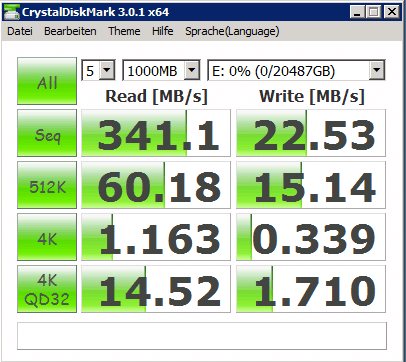The height and width of the screenshot is (362, 406).
Task: Click the Read [MB/s] column header
Action: (x=156, y=96)
